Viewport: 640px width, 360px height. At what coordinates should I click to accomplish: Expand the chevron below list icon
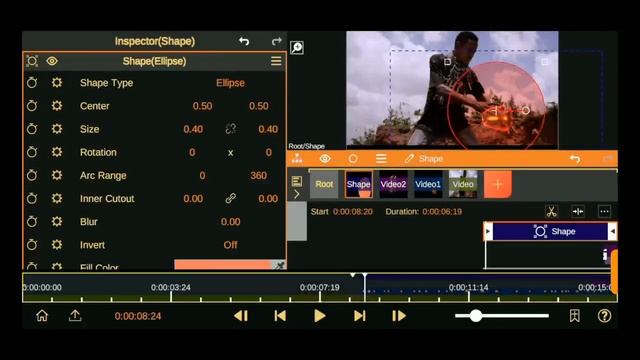coord(297,194)
